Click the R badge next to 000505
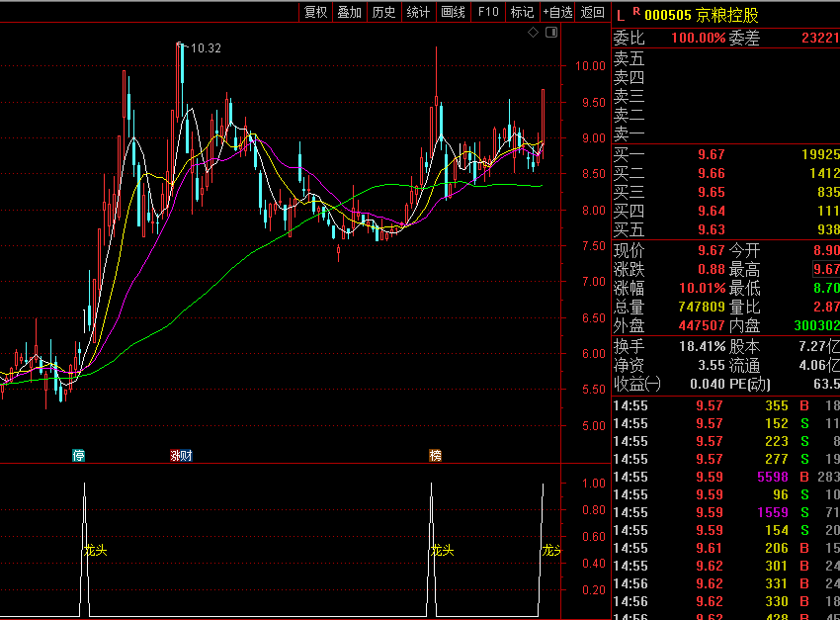This screenshot has width=840, height=620. [x=636, y=11]
